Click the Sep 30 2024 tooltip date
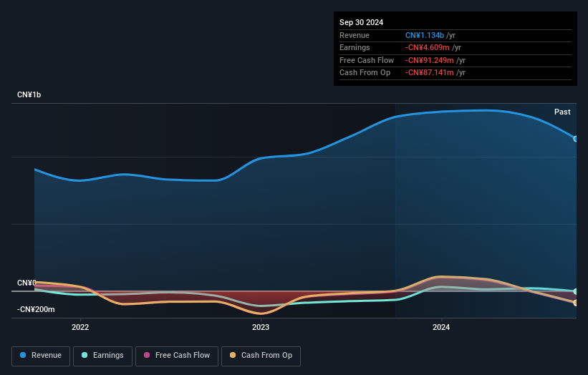588x375 pixels. click(x=361, y=22)
